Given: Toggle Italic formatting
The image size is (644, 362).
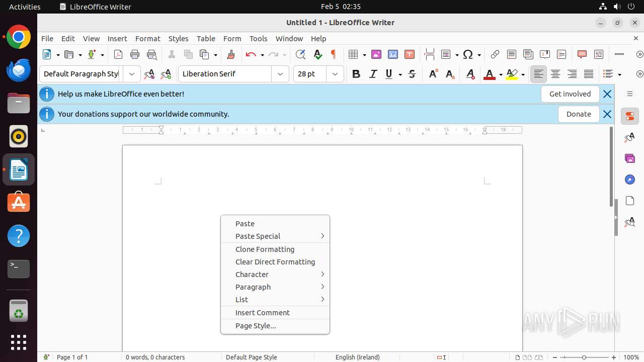Looking at the screenshot, I should [x=373, y=74].
